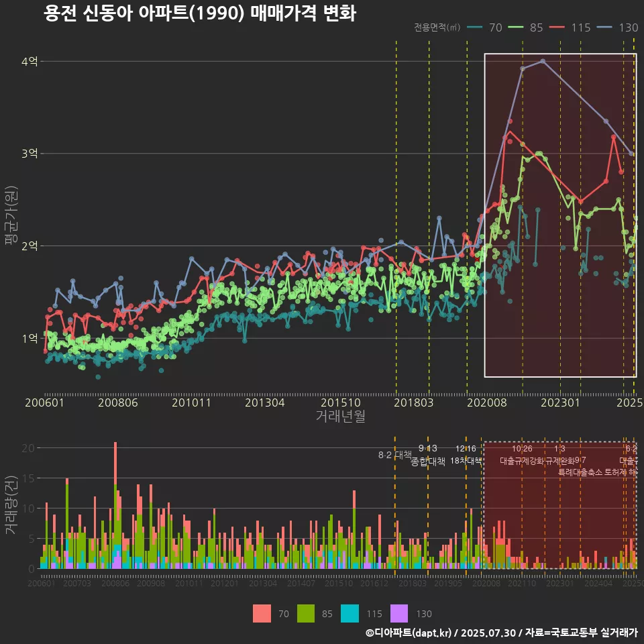Click 202110 on the volume chart axis
644x644 pixels.
tap(522, 583)
